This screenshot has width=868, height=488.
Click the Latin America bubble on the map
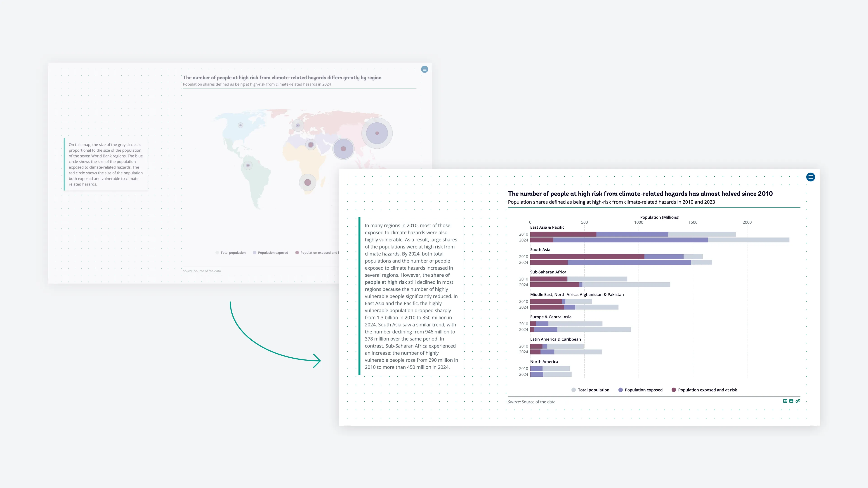point(248,165)
